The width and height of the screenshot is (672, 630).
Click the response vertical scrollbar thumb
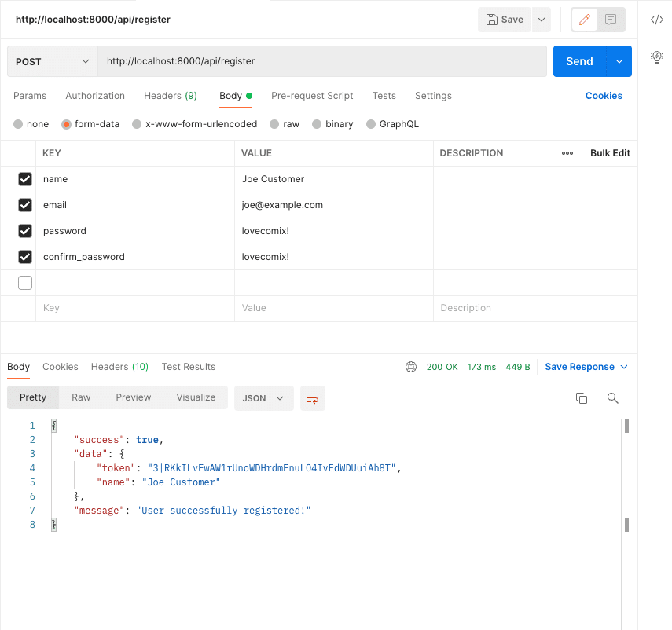pos(626,426)
